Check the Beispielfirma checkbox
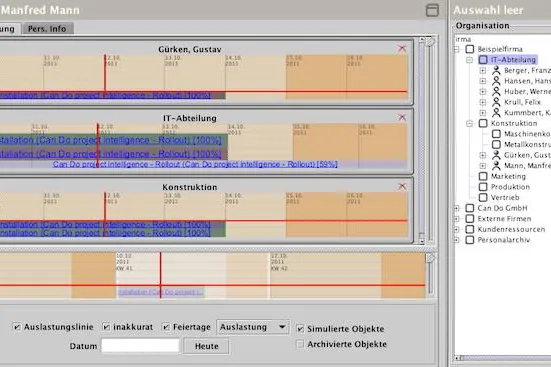 pyautogui.click(x=470, y=49)
